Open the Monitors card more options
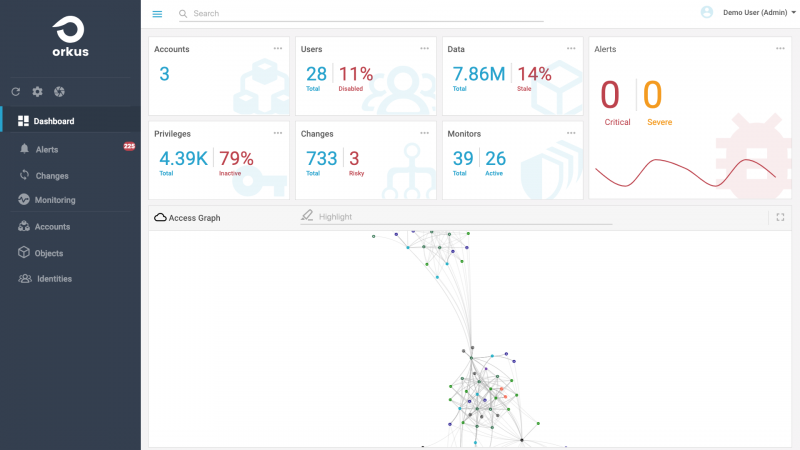Screen dimensions: 800x450 coord(571,132)
